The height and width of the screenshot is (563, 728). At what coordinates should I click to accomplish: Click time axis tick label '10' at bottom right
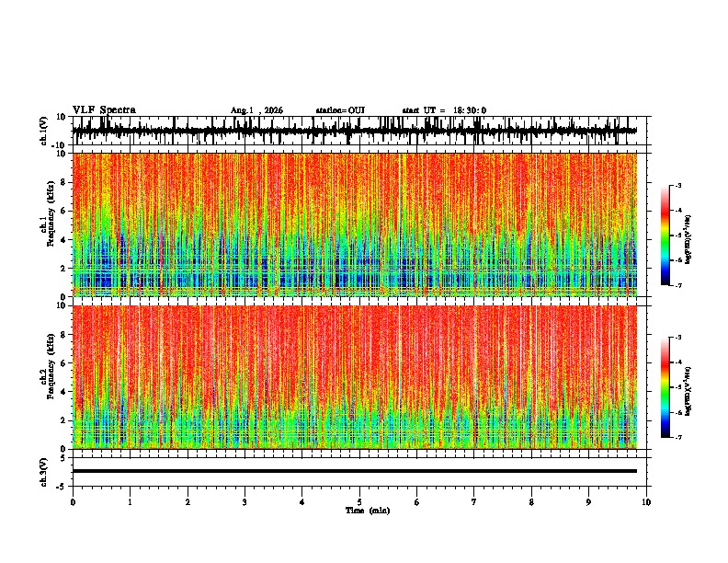pyautogui.click(x=646, y=502)
